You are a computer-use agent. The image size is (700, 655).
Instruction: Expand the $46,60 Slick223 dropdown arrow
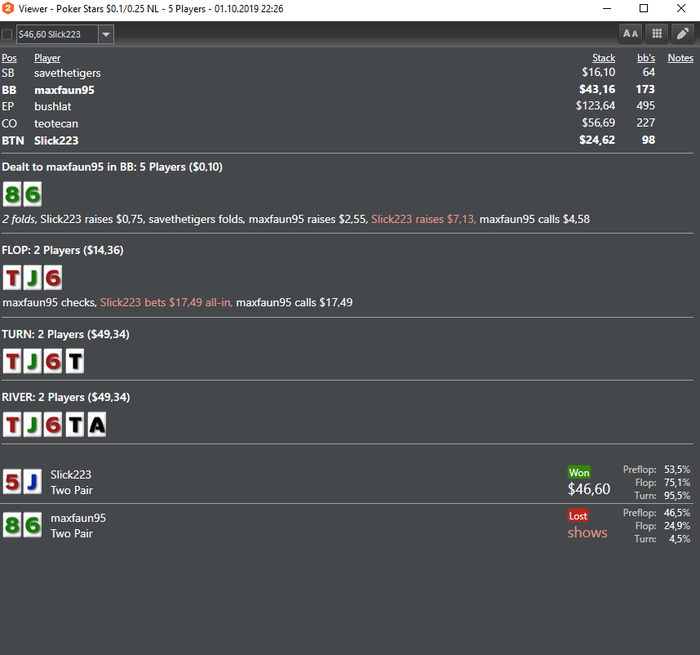(106, 34)
